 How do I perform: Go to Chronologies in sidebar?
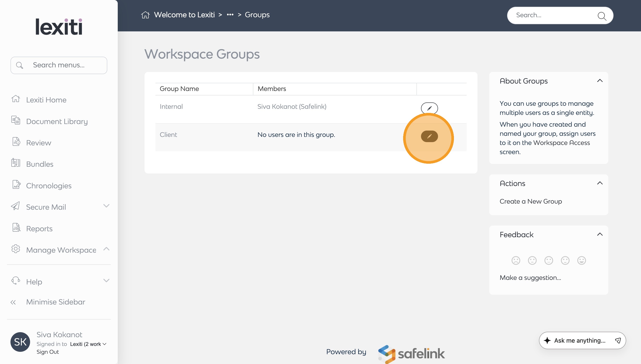coord(49,185)
